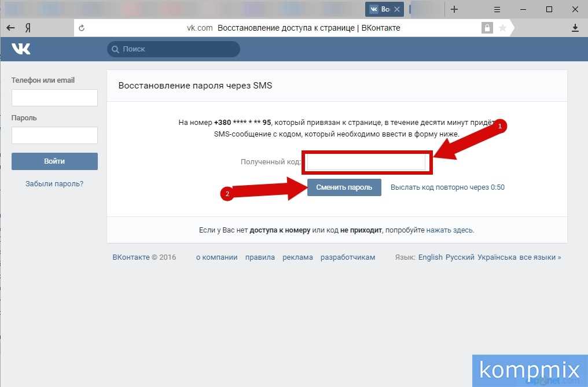The height and width of the screenshot is (387, 588).
Task: Open the browser hamburger menu
Action: pyautogui.click(x=497, y=9)
